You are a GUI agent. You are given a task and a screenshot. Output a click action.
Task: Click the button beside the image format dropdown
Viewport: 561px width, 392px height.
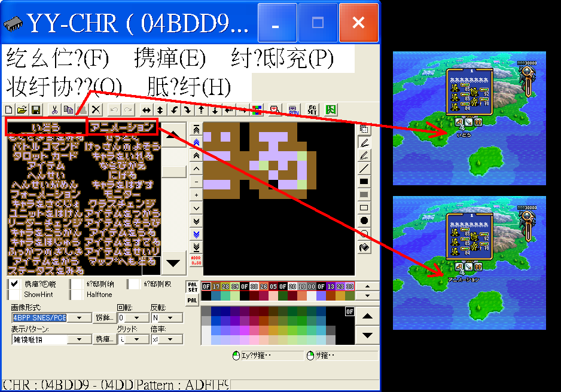click(104, 318)
